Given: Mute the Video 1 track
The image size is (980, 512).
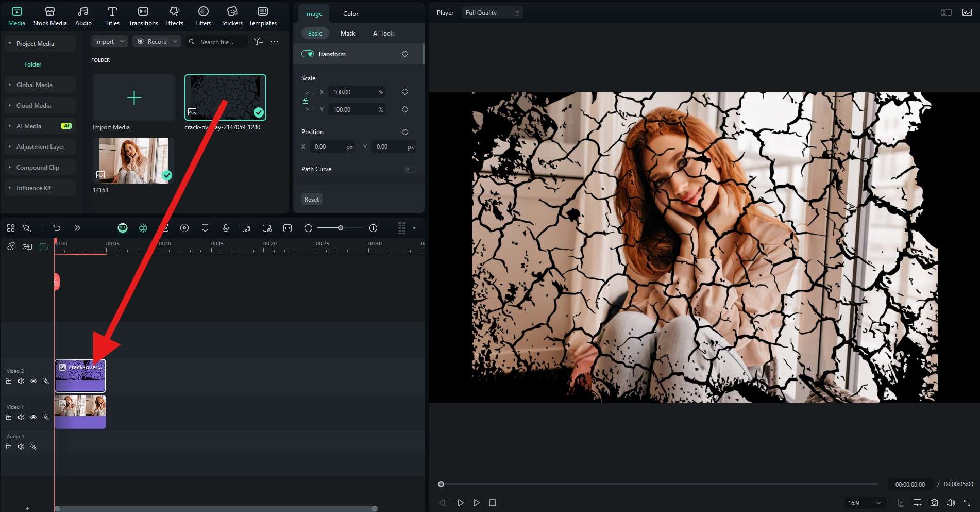Looking at the screenshot, I should 21,417.
